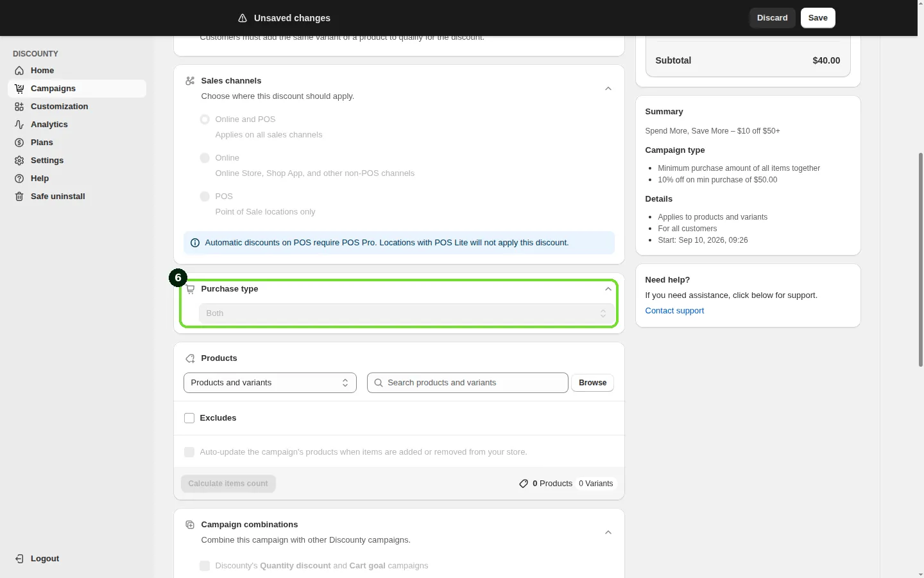Screen dimensions: 924x578
Task: Click the Calculate items count button
Action: pyautogui.click(x=228, y=484)
